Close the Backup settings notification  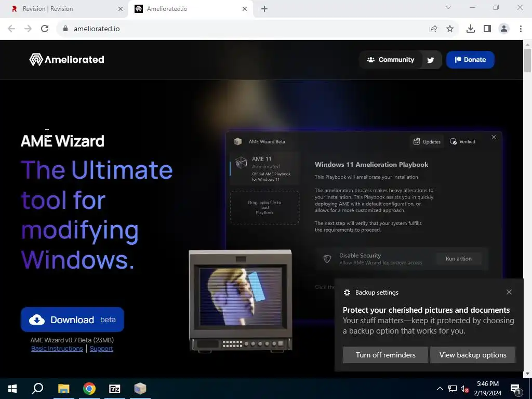pos(509,292)
